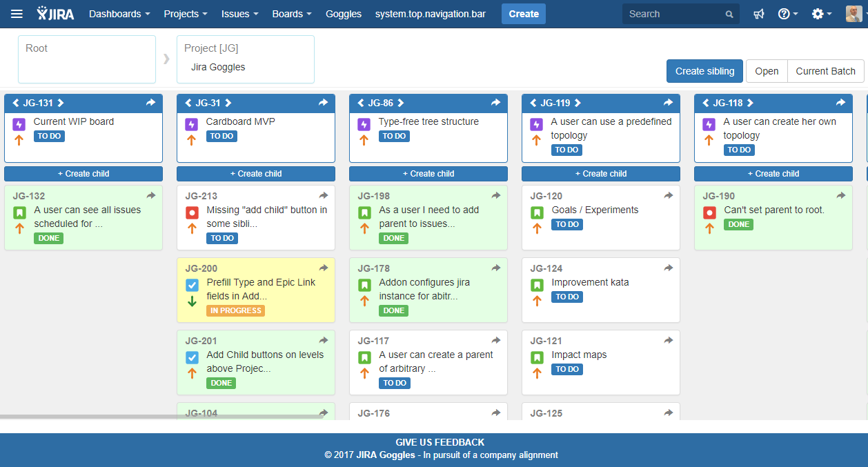Create child under JG-118
The width and height of the screenshot is (868, 467).
[773, 174]
